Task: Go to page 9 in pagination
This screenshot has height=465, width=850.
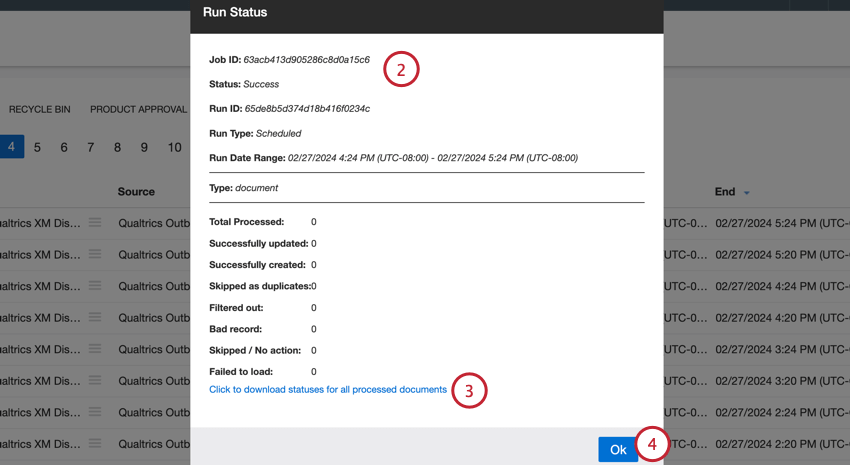Action: point(144,147)
